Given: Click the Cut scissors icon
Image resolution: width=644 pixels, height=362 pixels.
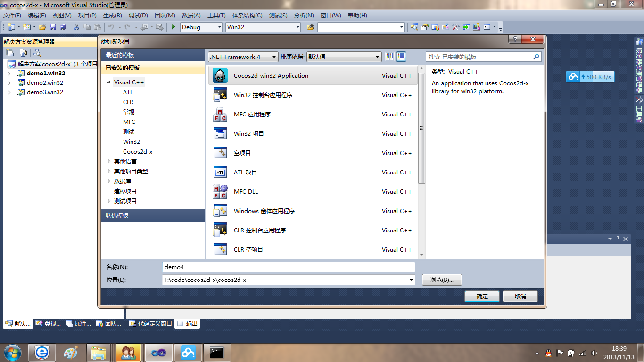Looking at the screenshot, I should 76,27.
